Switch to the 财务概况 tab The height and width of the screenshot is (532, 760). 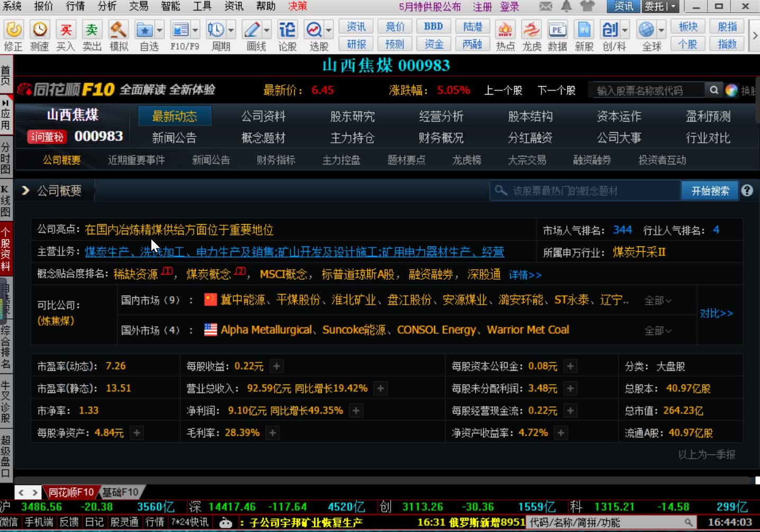[x=441, y=138]
